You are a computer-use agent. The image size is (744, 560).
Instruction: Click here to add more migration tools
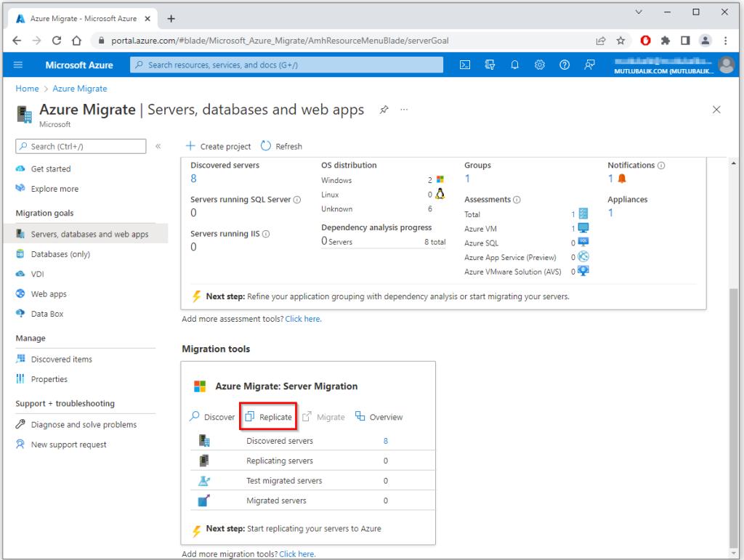point(297,554)
